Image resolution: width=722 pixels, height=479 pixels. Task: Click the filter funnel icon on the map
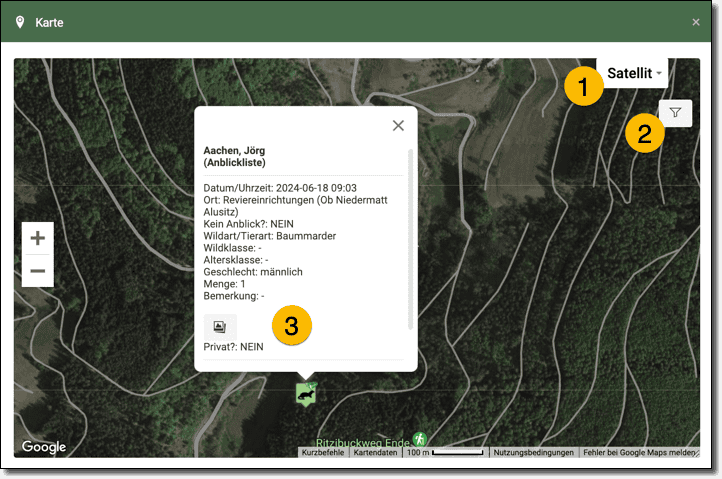tap(675, 114)
